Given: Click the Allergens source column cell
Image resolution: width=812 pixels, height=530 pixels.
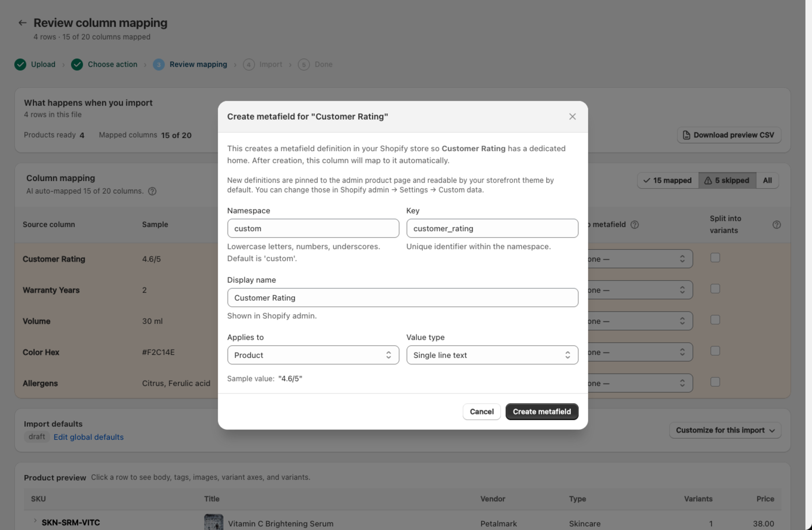Looking at the screenshot, I should click(x=40, y=383).
